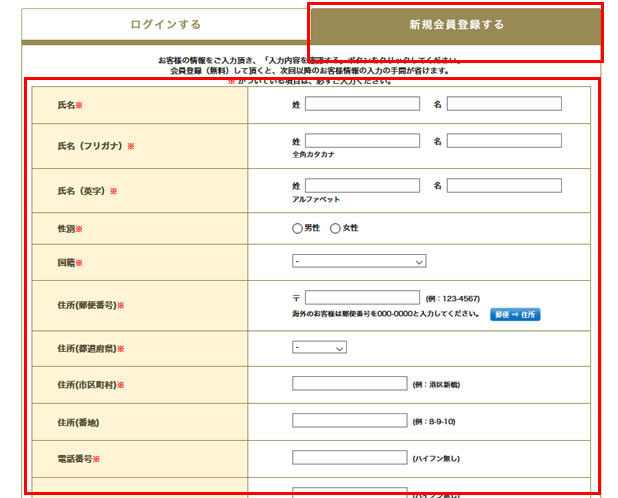Click the 氏名（フリガナ） label
Image resolution: width=618 pixels, height=498 pixels.
[x=96, y=146]
